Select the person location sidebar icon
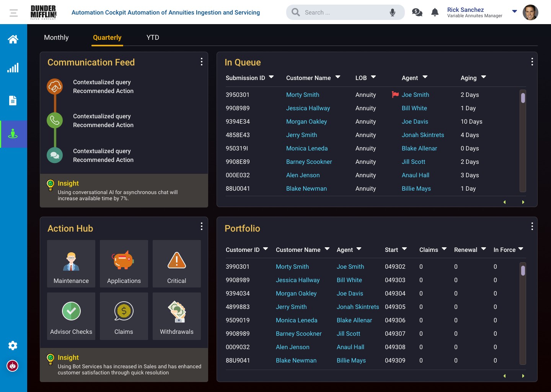This screenshot has width=551, height=392. (x=13, y=134)
